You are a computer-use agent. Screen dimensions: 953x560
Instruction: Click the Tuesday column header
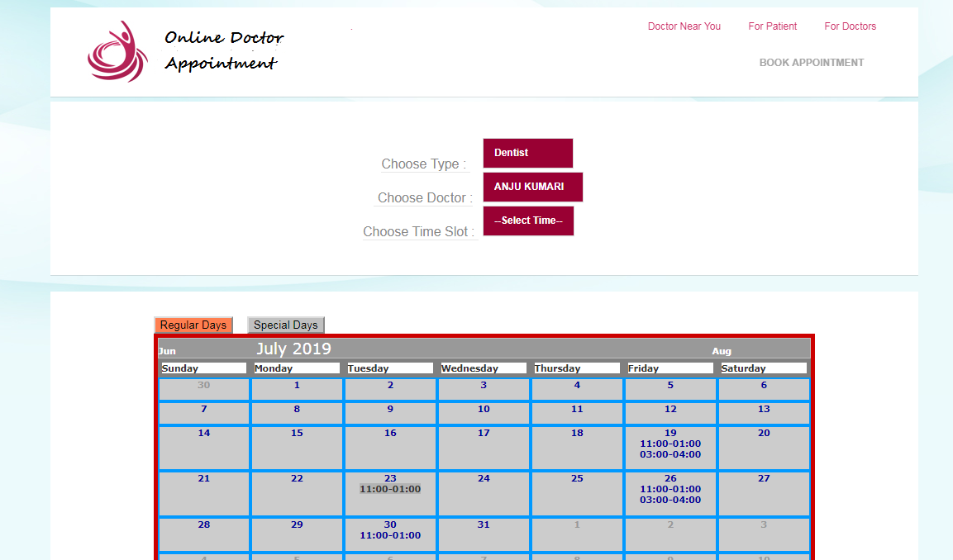pyautogui.click(x=390, y=368)
